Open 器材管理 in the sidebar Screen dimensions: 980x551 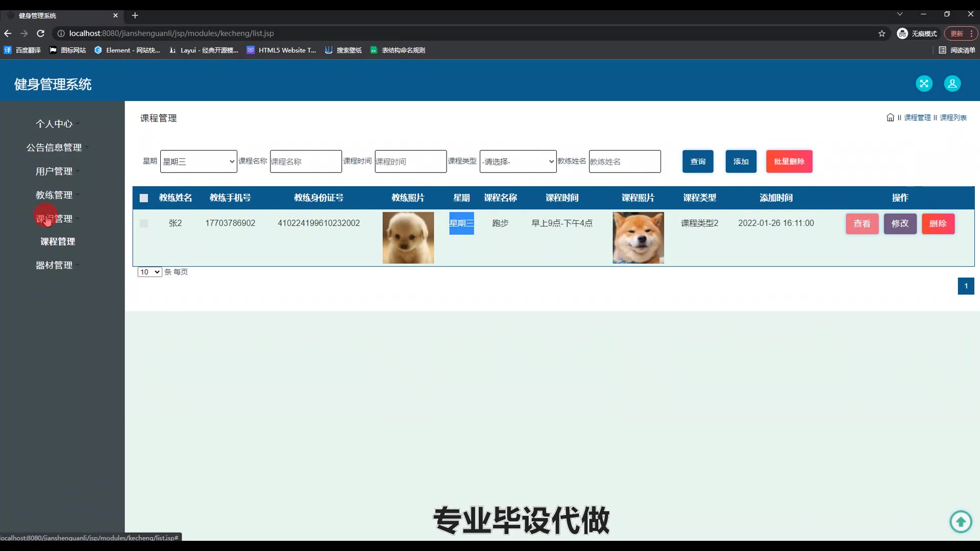pyautogui.click(x=54, y=265)
